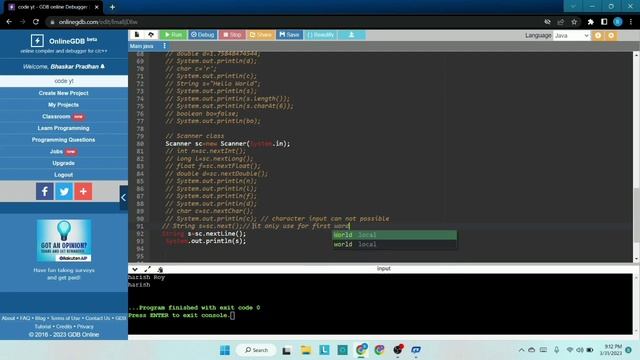Open Chrome three-dot menu

[x=631, y=22]
